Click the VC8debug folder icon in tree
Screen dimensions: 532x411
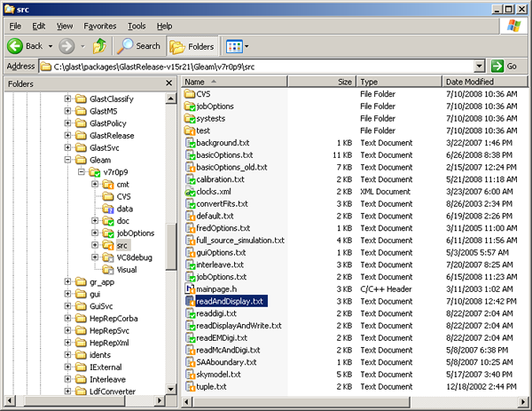click(x=108, y=257)
